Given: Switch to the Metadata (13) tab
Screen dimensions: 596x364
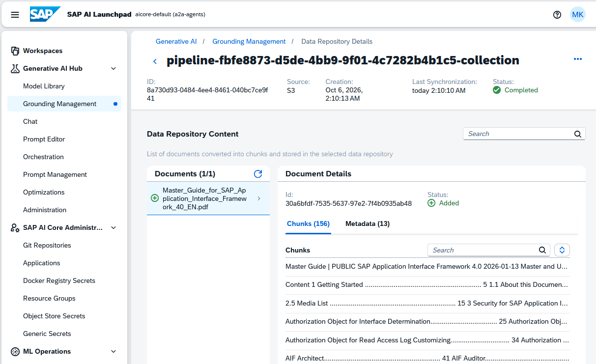Looking at the screenshot, I should (x=368, y=224).
